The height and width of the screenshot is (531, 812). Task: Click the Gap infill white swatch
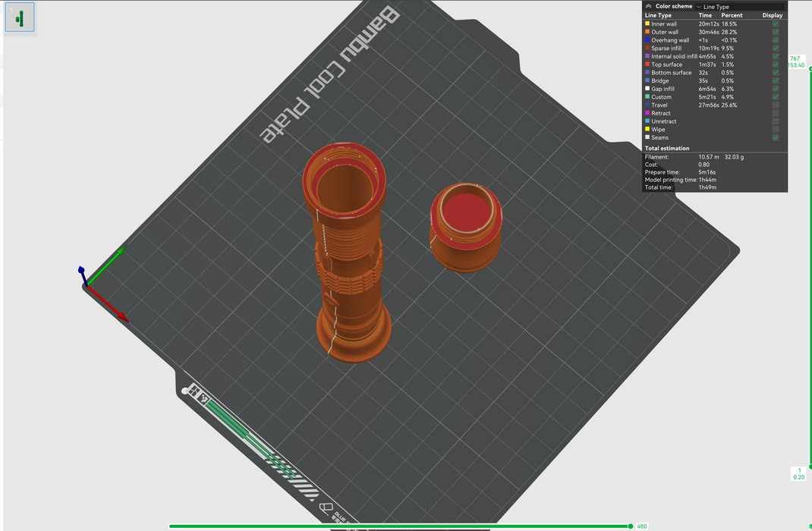pos(647,89)
